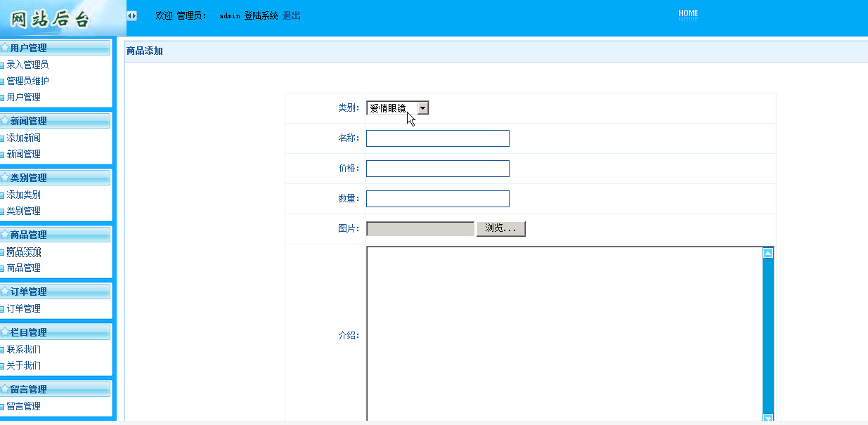
Task: Toggle the sidebar collapse arrow icon
Action: pyautogui.click(x=131, y=15)
